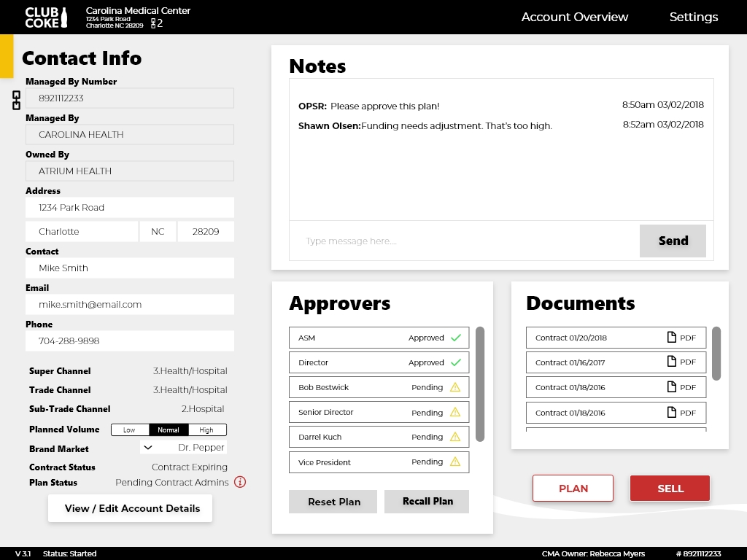747x560 pixels.
Task: Click the Approvers list scrollbar
Action: point(480,384)
